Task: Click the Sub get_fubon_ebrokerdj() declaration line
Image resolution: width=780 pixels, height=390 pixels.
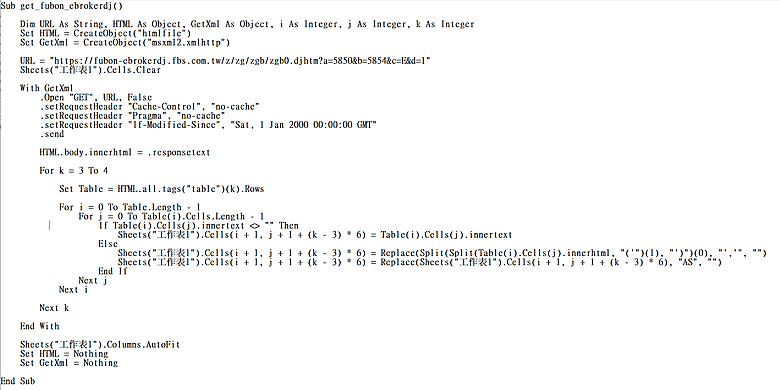Action: (62, 5)
